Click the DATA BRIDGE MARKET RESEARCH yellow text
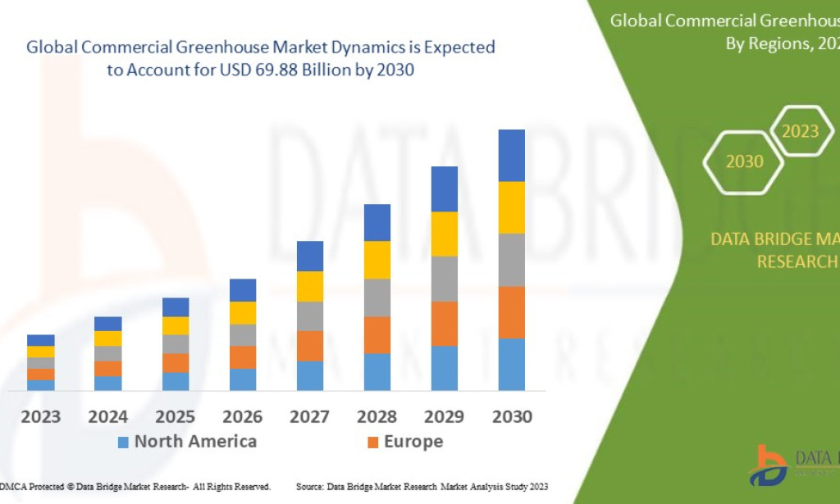840x504 pixels. [x=775, y=250]
